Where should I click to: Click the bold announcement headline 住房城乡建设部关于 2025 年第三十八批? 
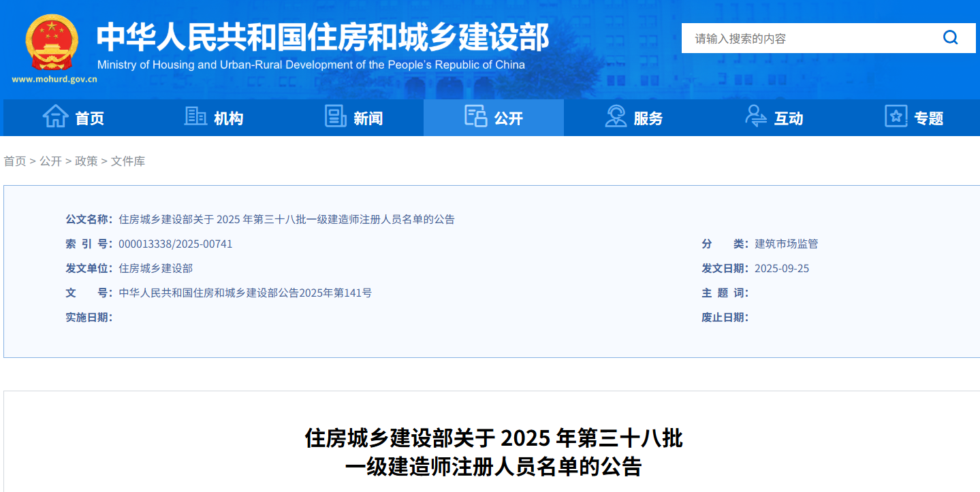493,438
